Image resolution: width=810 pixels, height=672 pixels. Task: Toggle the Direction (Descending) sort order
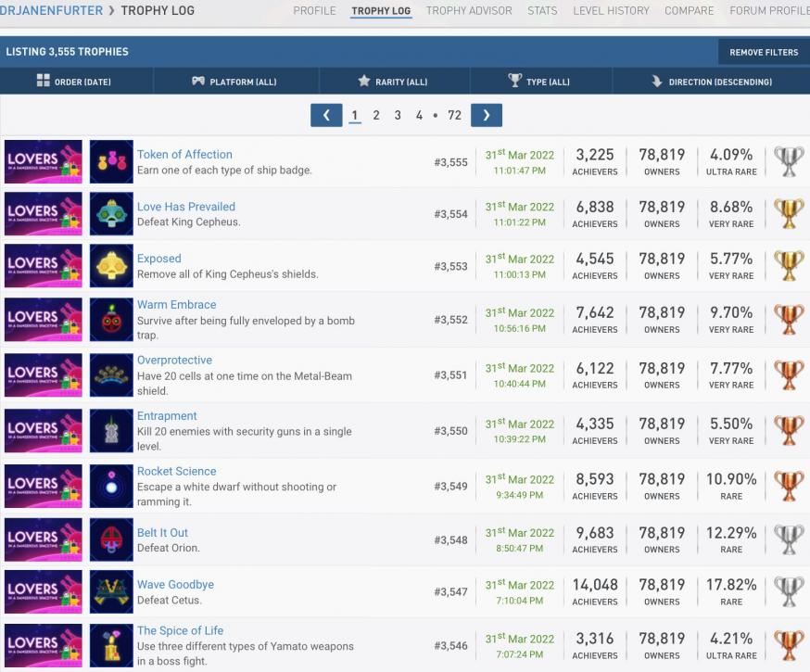pos(712,82)
